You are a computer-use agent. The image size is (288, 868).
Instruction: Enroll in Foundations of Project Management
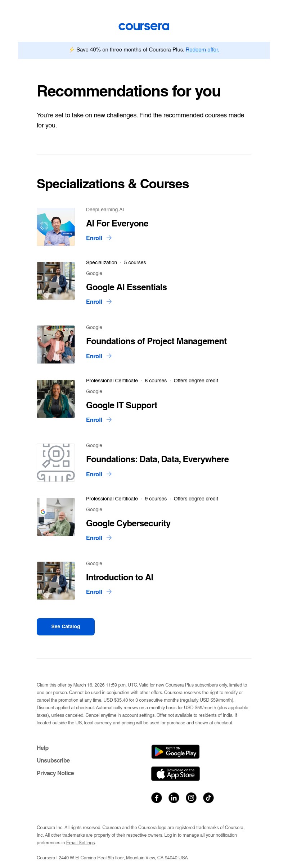(x=94, y=356)
